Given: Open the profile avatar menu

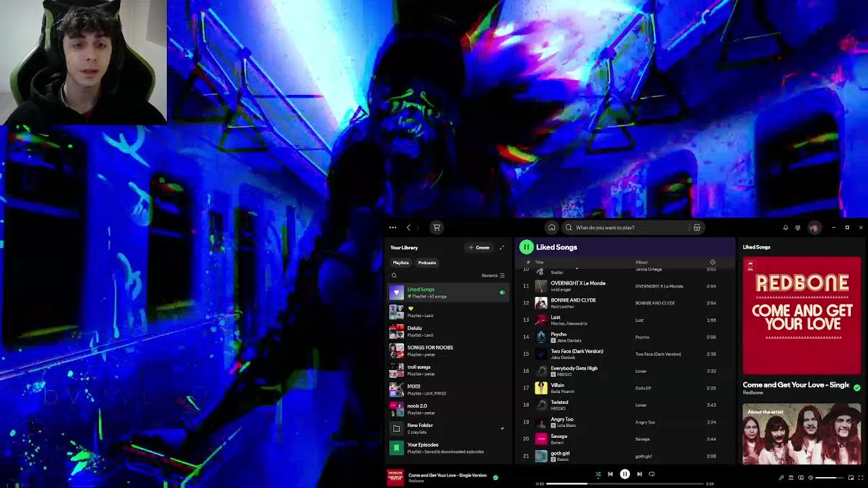Looking at the screenshot, I should pyautogui.click(x=814, y=228).
